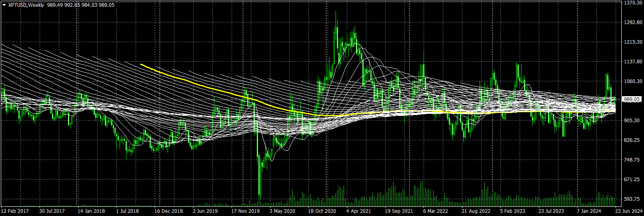
Task: Click the 6 Mar 2022 date label
Action: click(436, 211)
